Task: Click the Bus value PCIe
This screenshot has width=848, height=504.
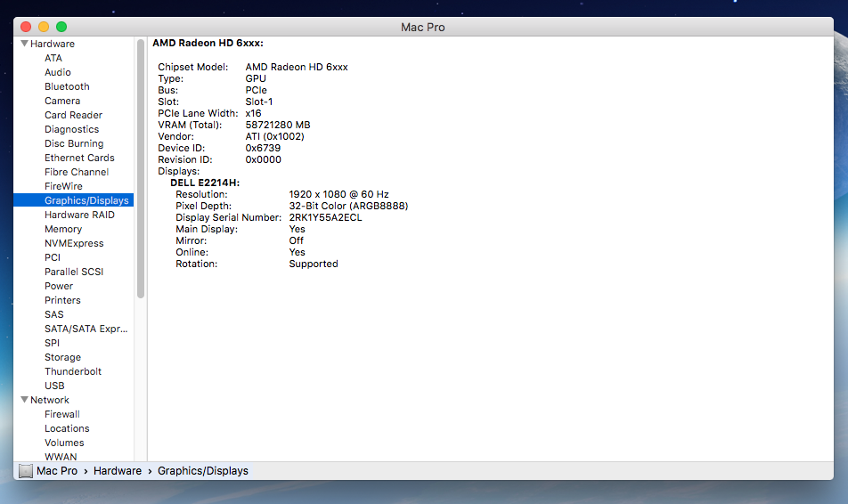Action: 257,90
